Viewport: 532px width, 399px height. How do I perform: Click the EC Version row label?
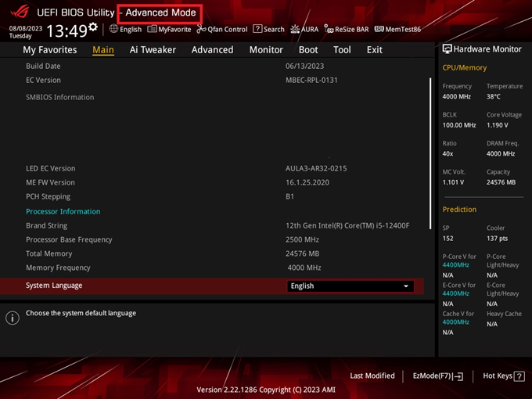(x=44, y=81)
